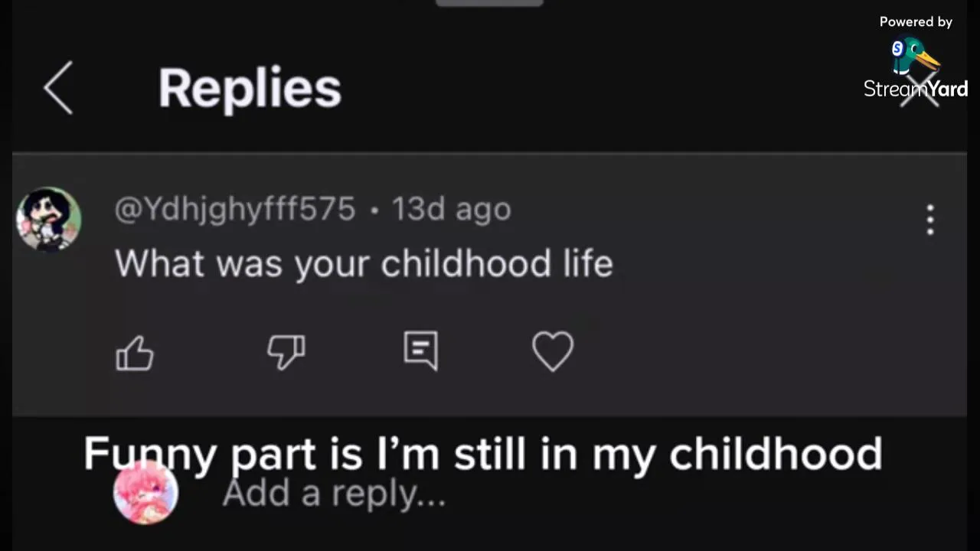Click the 13d ago timestamp
This screenshot has height=551, width=980.
(x=451, y=209)
